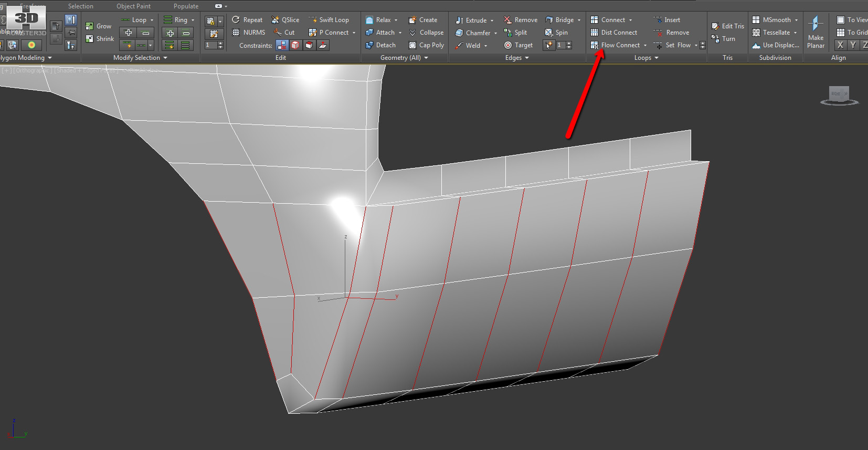Grow the selection with the Grow button
The height and width of the screenshot is (450, 868).
(98, 26)
